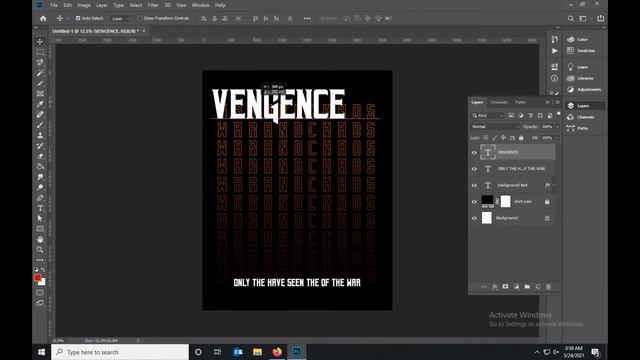This screenshot has height=360, width=640.
Task: Select the Horizontal Type tool
Action: coord(40,208)
